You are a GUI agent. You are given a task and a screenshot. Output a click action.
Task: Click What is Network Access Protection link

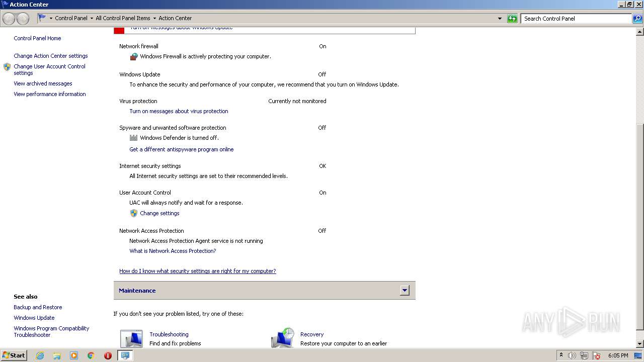pos(173,251)
